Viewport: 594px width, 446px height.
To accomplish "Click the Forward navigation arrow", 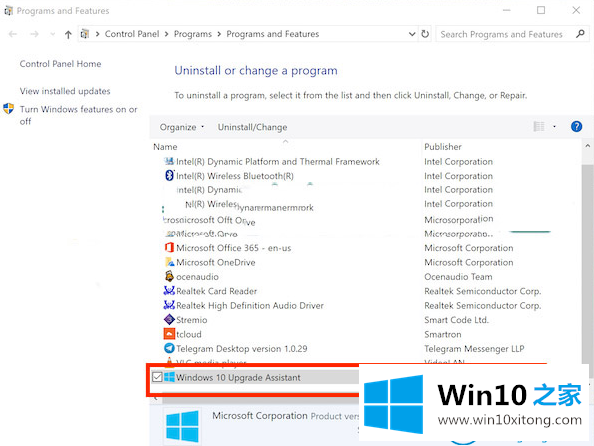I will click(34, 34).
